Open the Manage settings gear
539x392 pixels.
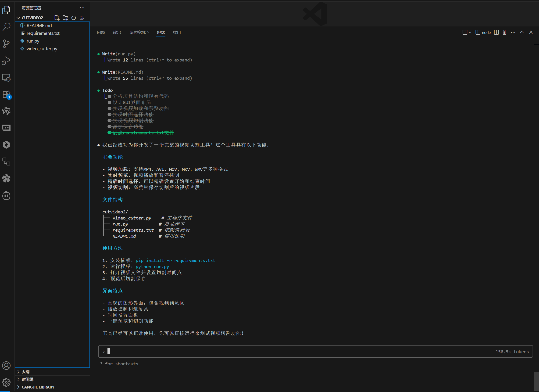(x=6, y=382)
